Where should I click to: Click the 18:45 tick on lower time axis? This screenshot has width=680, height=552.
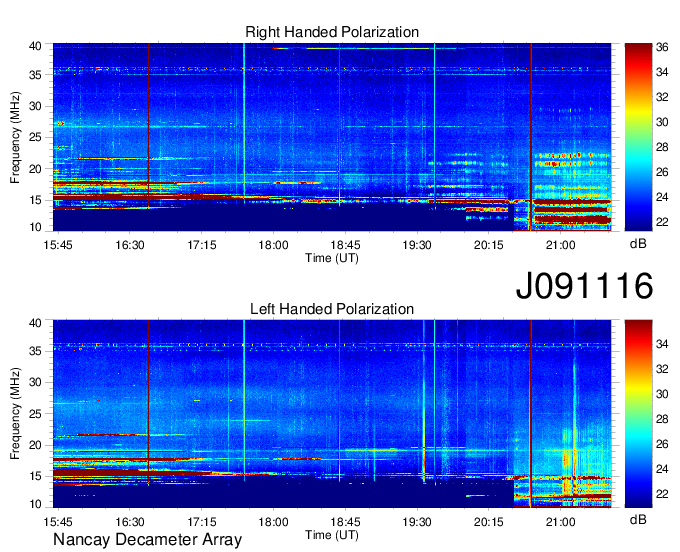point(345,522)
